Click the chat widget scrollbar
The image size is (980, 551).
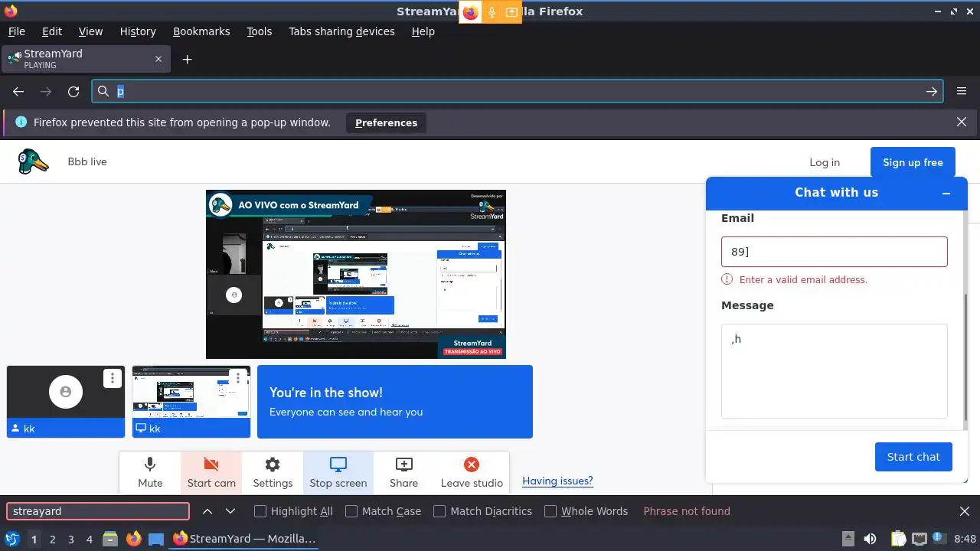click(x=965, y=357)
